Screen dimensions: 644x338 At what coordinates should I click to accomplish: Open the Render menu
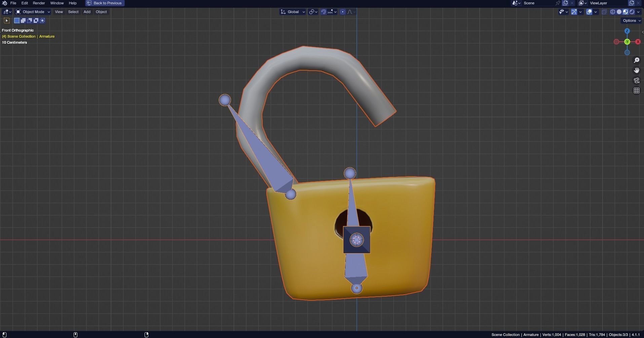pyautogui.click(x=39, y=3)
